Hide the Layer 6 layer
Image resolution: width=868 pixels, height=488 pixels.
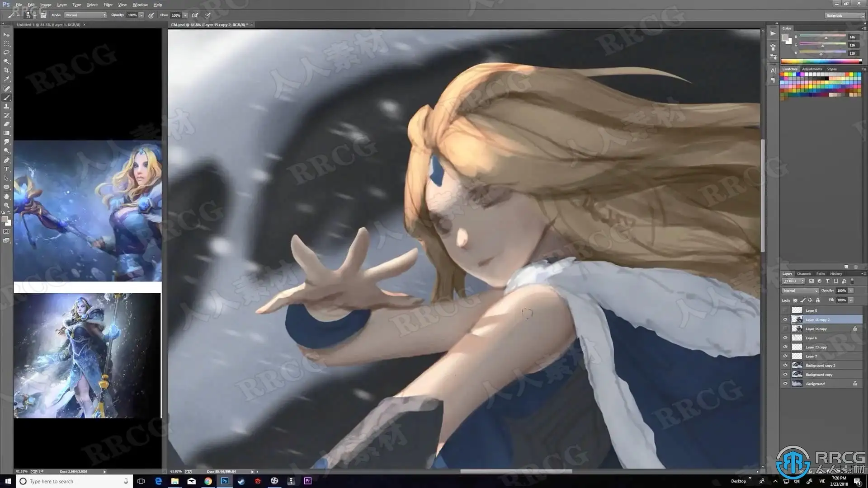click(x=785, y=338)
